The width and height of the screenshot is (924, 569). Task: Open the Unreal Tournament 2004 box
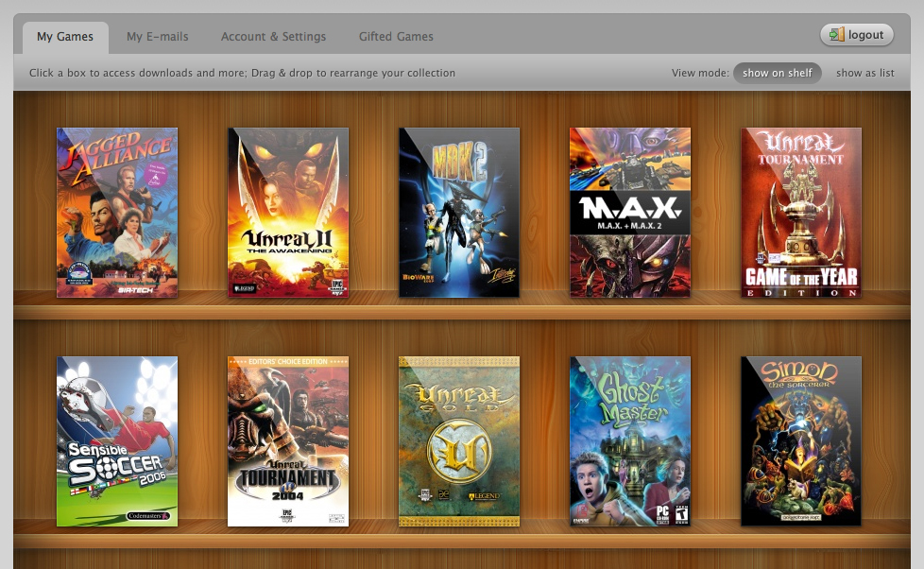(288, 441)
